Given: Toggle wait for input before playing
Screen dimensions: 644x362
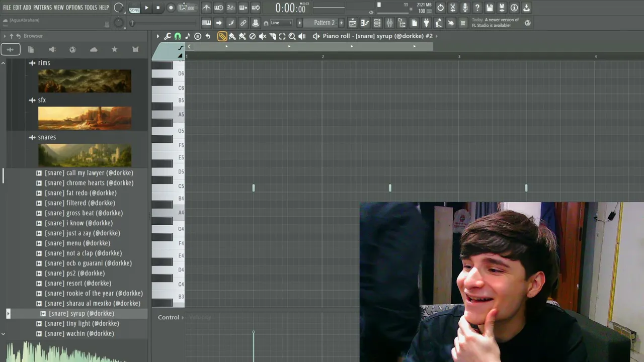Looking at the screenshot, I should [219, 8].
